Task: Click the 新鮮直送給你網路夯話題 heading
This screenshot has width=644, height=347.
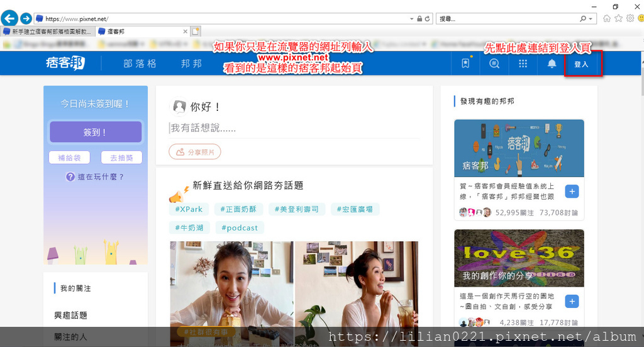Action: (x=248, y=185)
